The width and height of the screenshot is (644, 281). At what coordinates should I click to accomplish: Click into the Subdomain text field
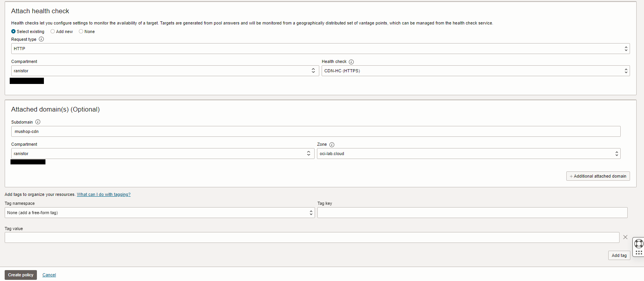(315, 131)
